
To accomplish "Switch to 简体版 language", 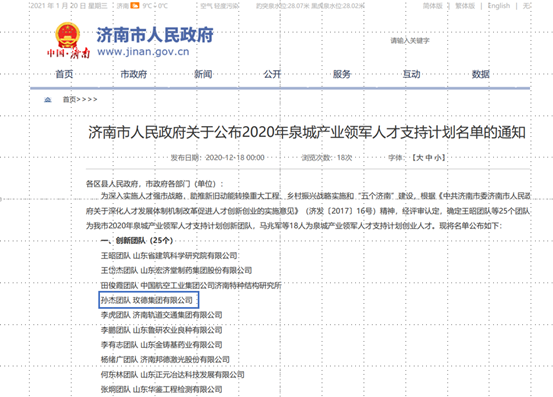I will pos(433,6).
